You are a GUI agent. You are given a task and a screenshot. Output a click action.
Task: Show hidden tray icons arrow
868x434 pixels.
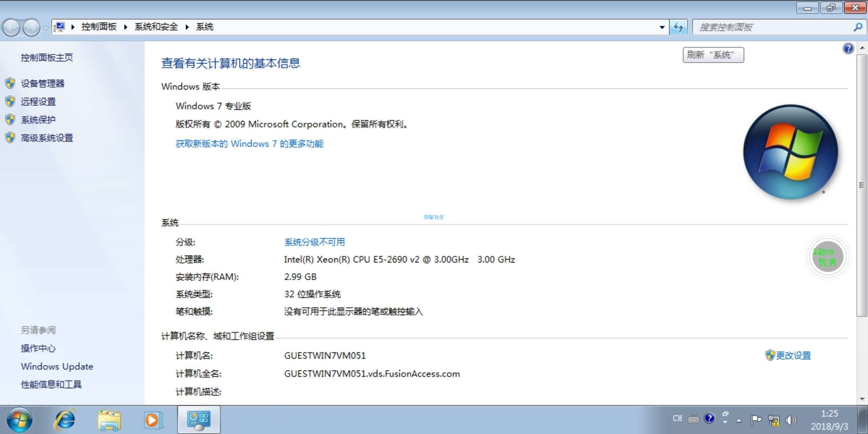pyautogui.click(x=739, y=420)
